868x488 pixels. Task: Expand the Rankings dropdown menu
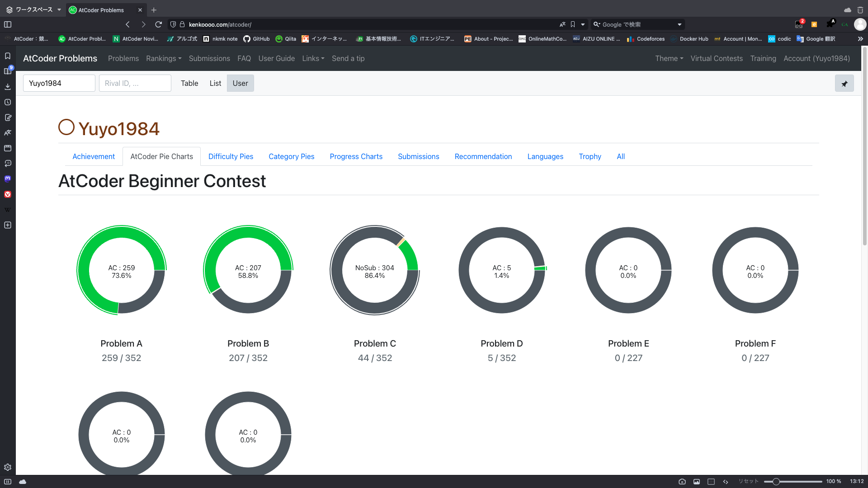(163, 58)
